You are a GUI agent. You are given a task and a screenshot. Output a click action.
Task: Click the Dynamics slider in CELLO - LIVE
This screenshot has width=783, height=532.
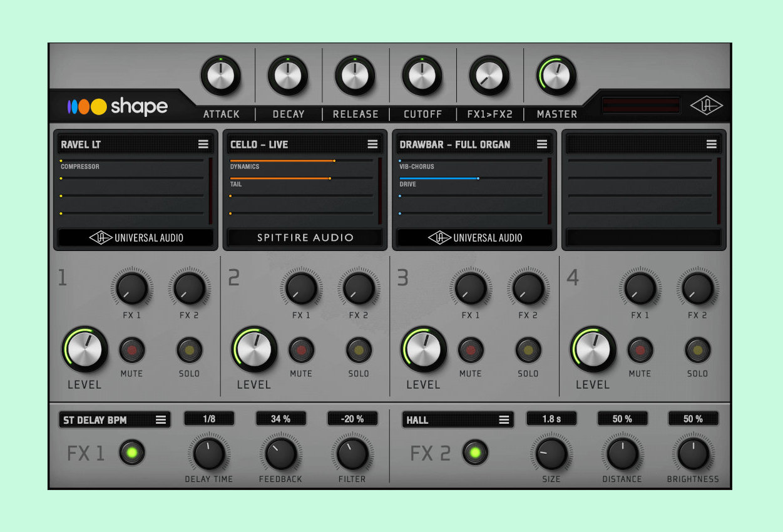[302, 161]
